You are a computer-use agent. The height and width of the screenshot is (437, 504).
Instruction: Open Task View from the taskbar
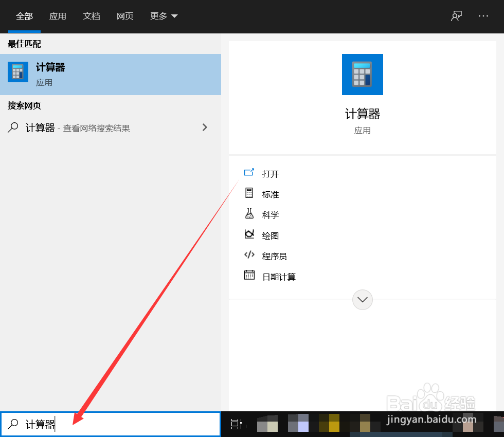[x=236, y=424]
